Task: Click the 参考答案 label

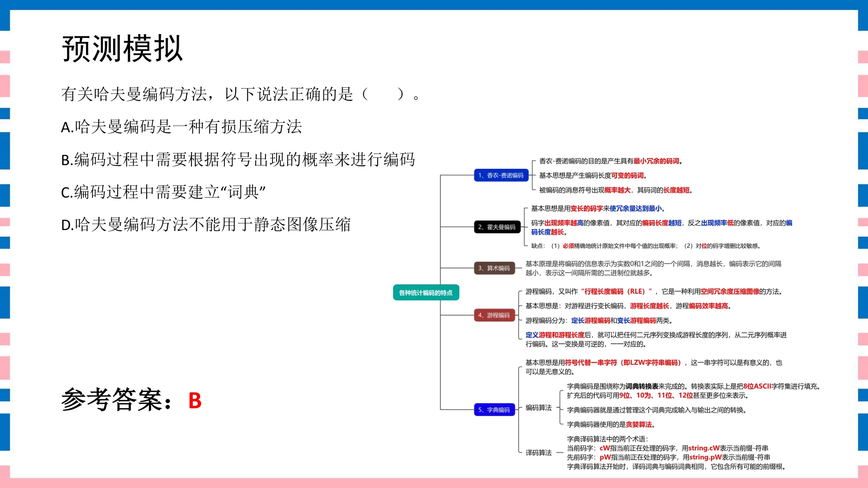Action: [x=117, y=400]
